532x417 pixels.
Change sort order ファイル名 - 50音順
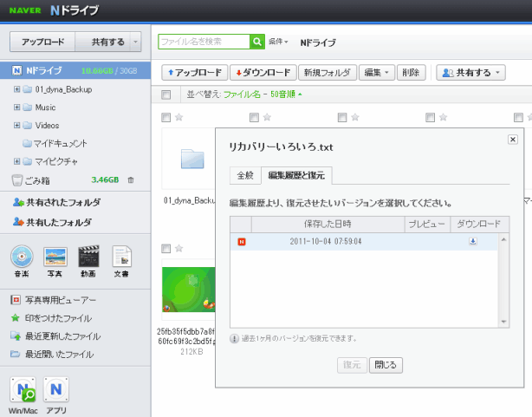[263, 94]
